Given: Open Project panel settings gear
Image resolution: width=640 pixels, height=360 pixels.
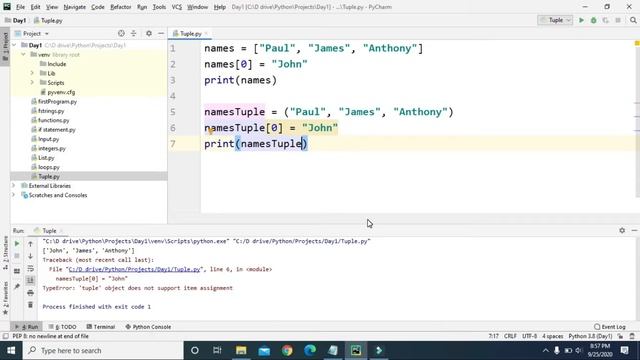Looking at the screenshot, I should [x=149, y=33].
